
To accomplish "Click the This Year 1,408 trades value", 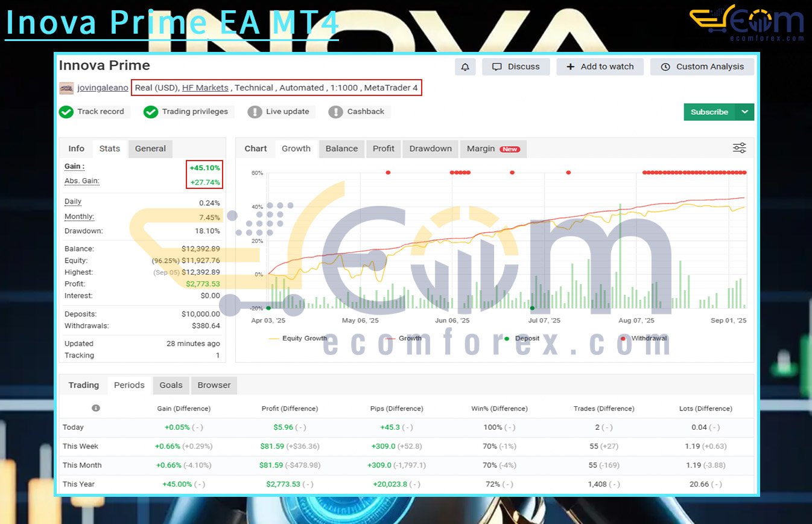I will point(597,484).
